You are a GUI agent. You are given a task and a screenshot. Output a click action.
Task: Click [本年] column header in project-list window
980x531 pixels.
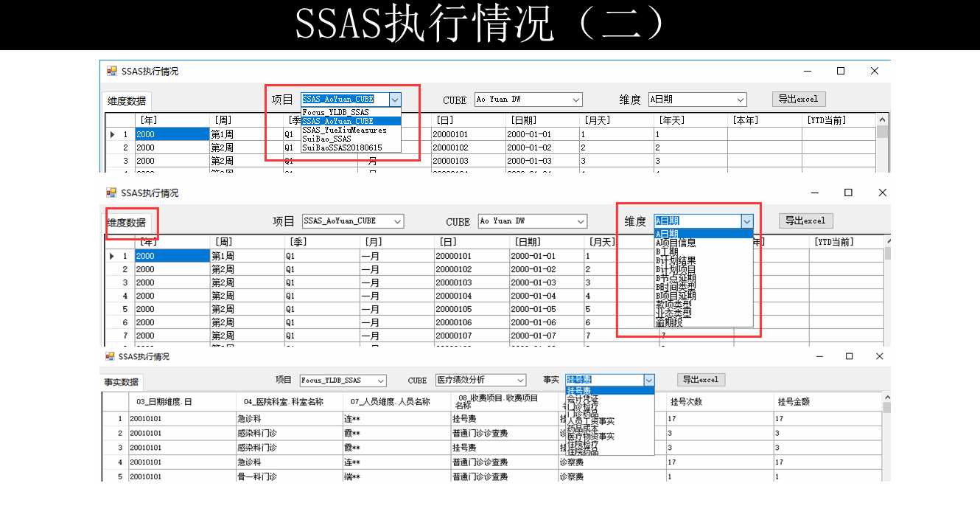[764, 119]
